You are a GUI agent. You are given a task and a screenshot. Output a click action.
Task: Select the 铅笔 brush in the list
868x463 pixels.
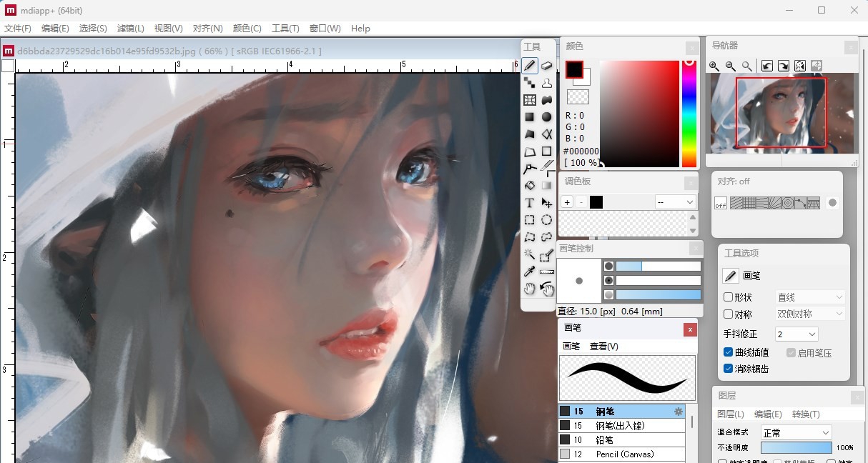pyautogui.click(x=621, y=440)
